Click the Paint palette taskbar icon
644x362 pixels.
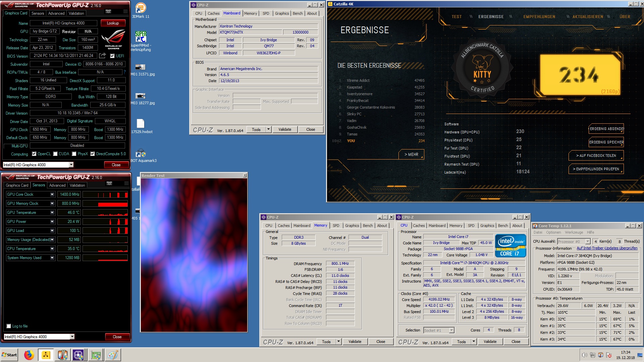coord(112,355)
